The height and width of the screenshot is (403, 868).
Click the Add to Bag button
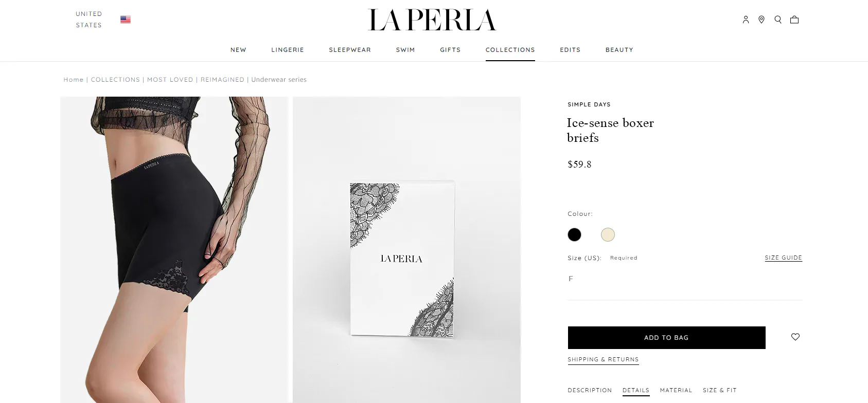[666, 338]
